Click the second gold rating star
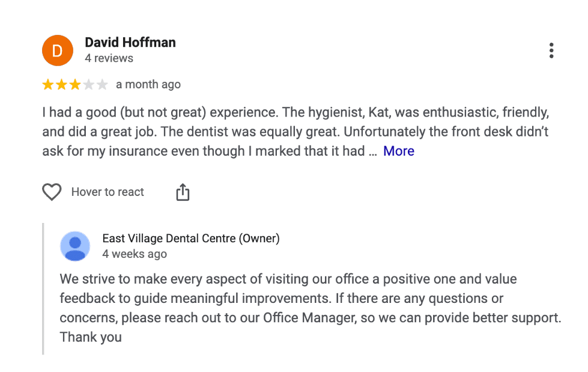 tap(61, 85)
